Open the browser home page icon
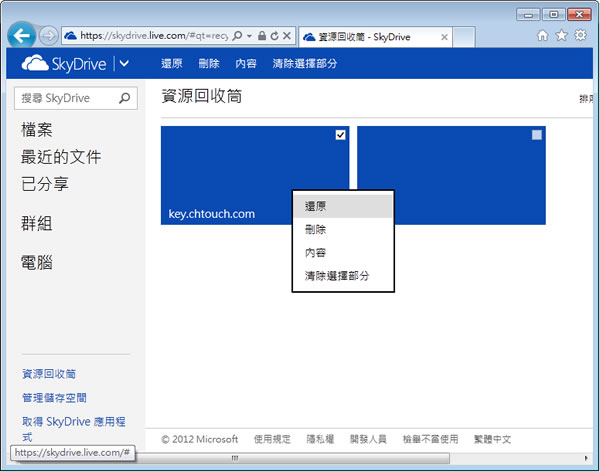 [543, 35]
